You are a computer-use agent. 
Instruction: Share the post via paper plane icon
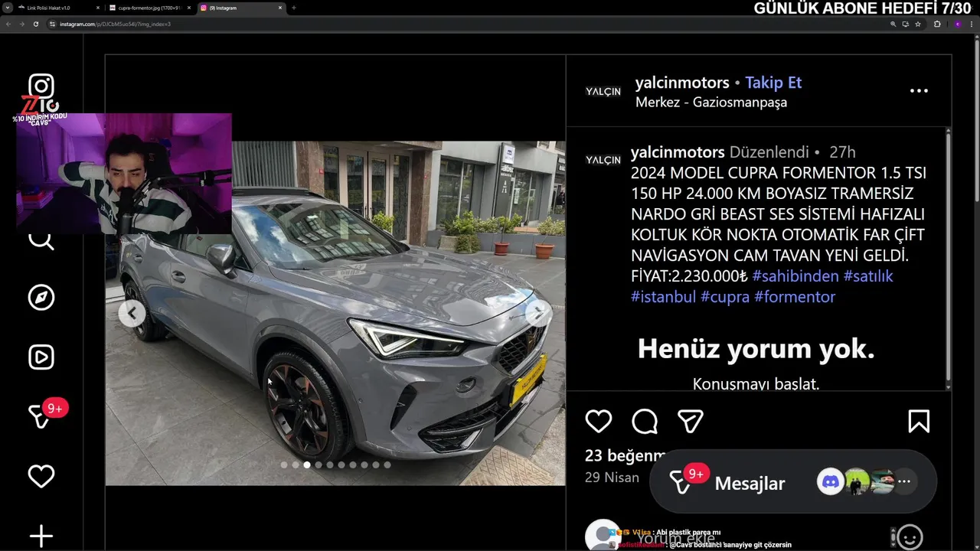pos(691,421)
